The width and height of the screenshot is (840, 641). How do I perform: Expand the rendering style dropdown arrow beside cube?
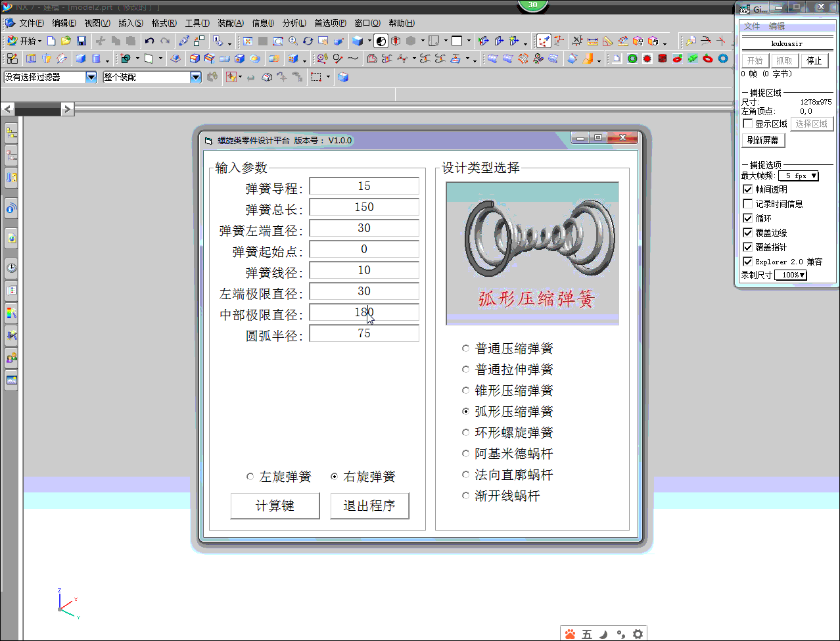pos(369,41)
